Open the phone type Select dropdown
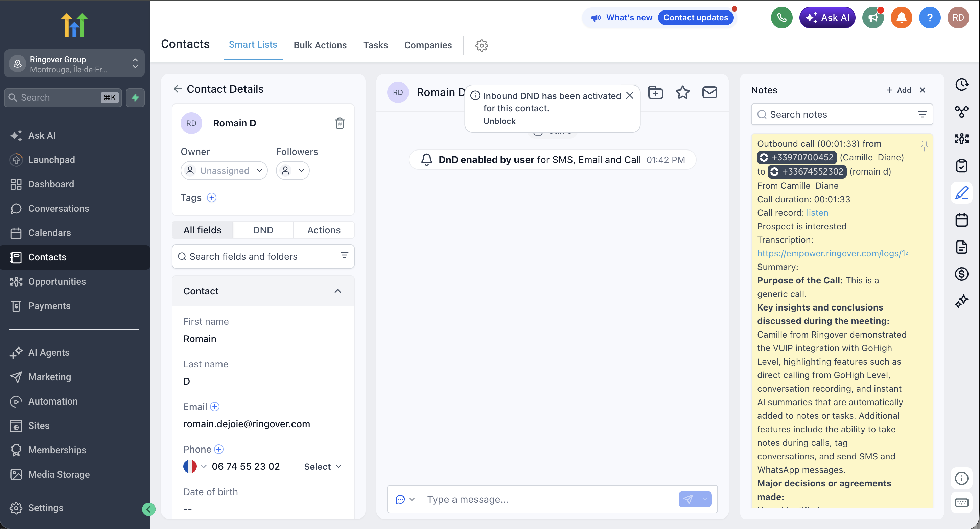The image size is (980, 529). [x=323, y=466]
